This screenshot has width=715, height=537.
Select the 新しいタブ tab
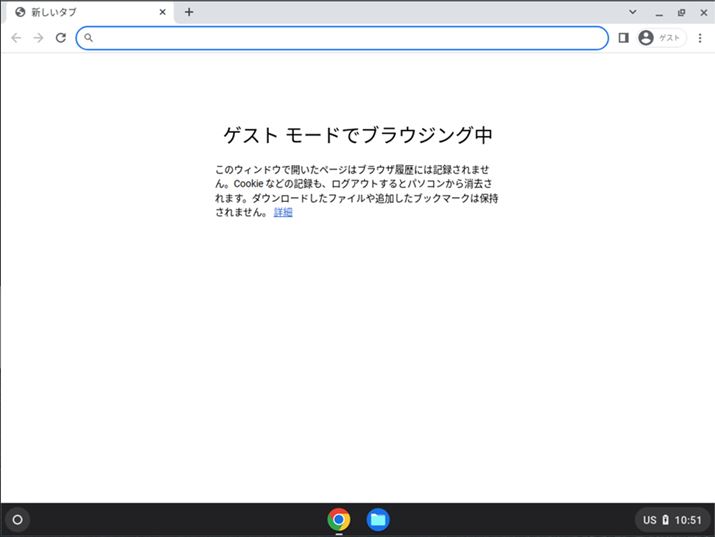point(80,12)
